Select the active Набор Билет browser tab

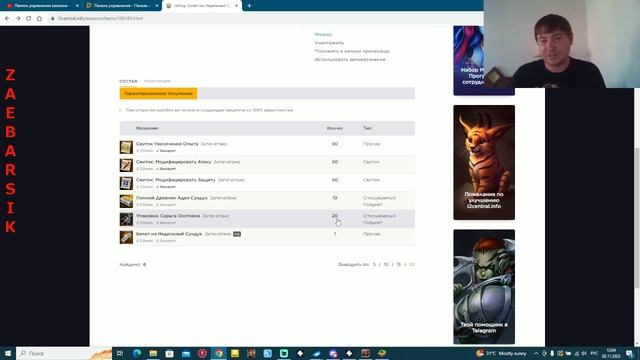[201, 6]
